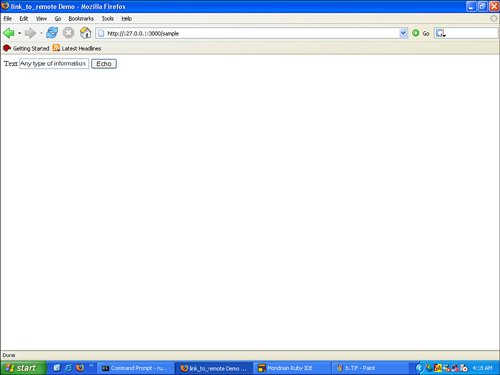Viewport: 500px width, 375px height.
Task: Open Latest Headlines feed bookmark
Action: pyautogui.click(x=77, y=48)
